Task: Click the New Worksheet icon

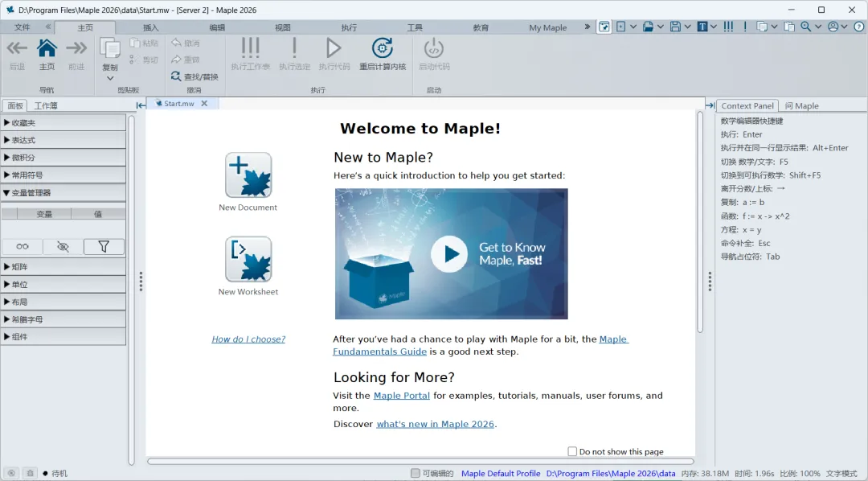Action: point(248,259)
